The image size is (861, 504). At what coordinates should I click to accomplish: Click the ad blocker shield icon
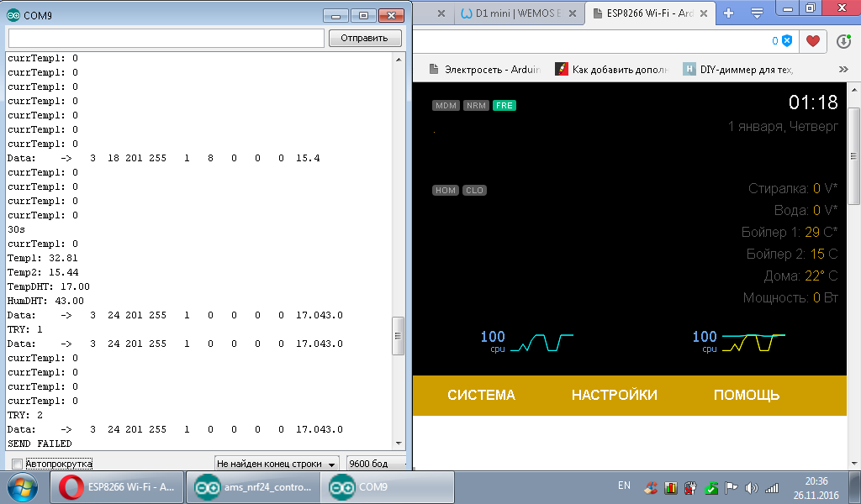click(x=787, y=40)
